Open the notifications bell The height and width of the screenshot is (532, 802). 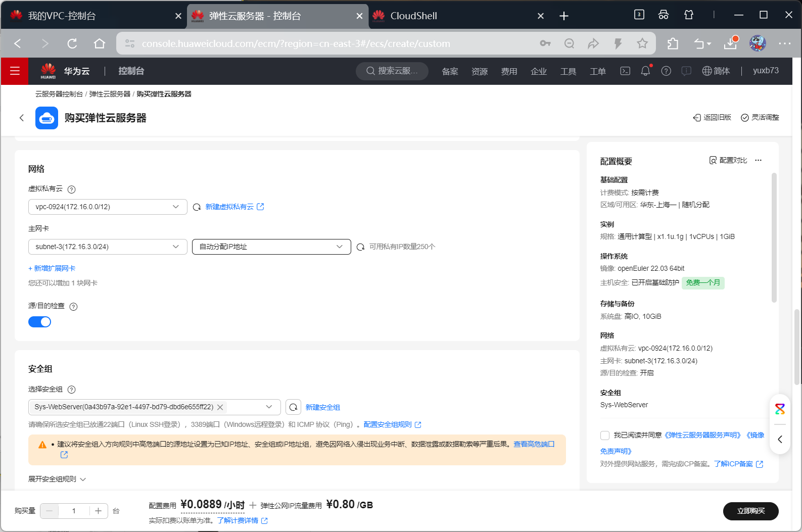pyautogui.click(x=645, y=71)
